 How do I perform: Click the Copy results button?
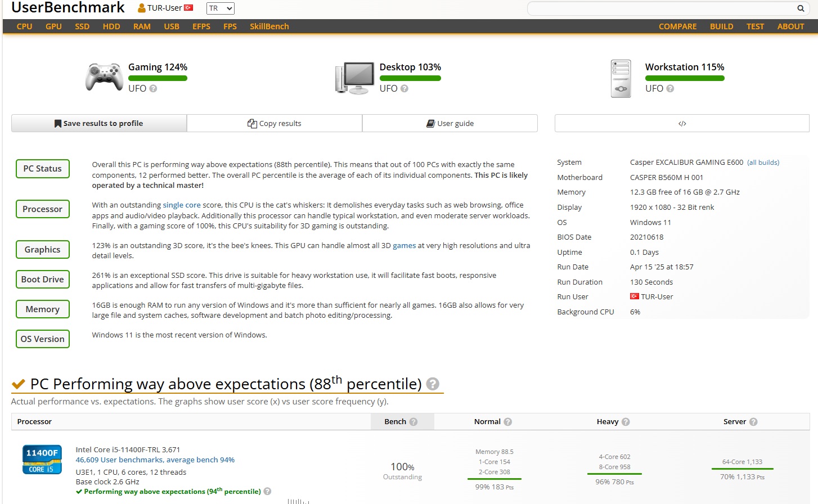click(x=275, y=123)
